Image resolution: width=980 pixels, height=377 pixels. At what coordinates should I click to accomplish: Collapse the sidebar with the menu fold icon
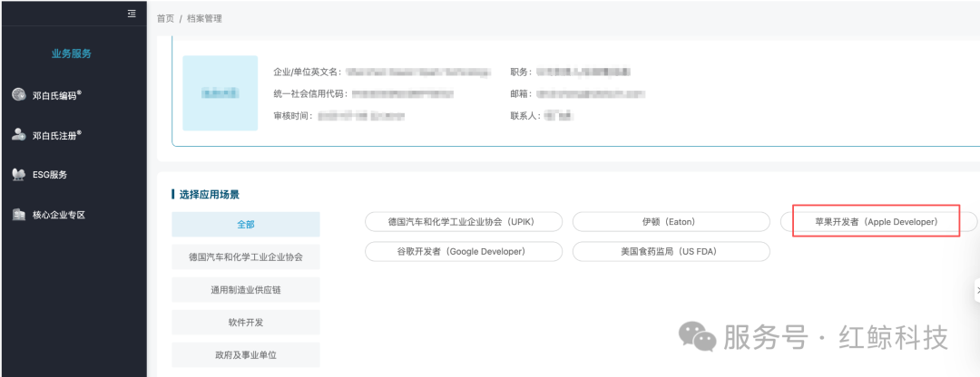pyautogui.click(x=132, y=13)
